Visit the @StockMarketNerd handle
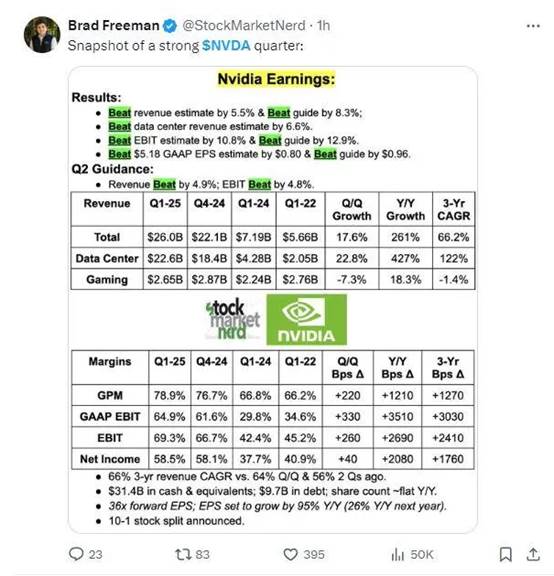This screenshot has height=576, width=554. (244, 25)
